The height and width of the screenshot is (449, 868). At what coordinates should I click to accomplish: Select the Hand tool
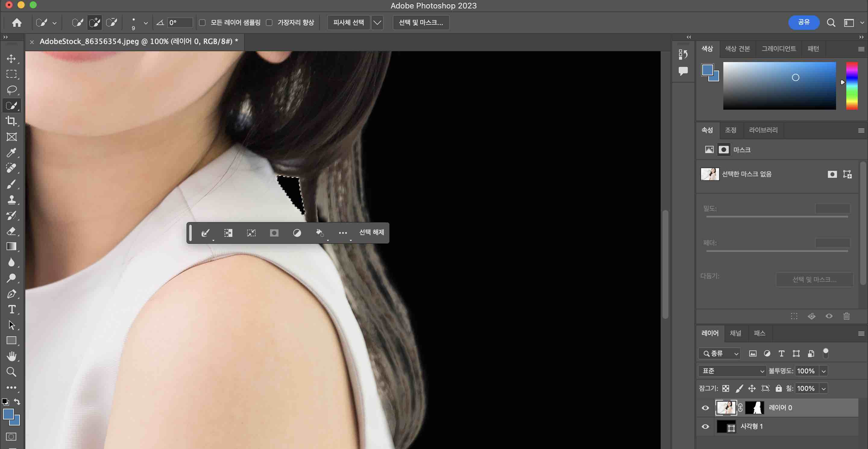(x=11, y=356)
